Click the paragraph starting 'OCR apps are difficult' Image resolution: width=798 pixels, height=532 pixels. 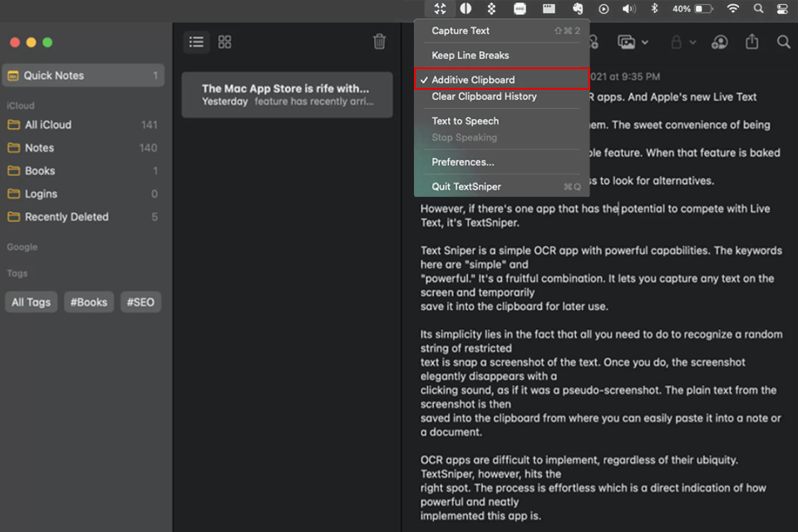click(593, 488)
